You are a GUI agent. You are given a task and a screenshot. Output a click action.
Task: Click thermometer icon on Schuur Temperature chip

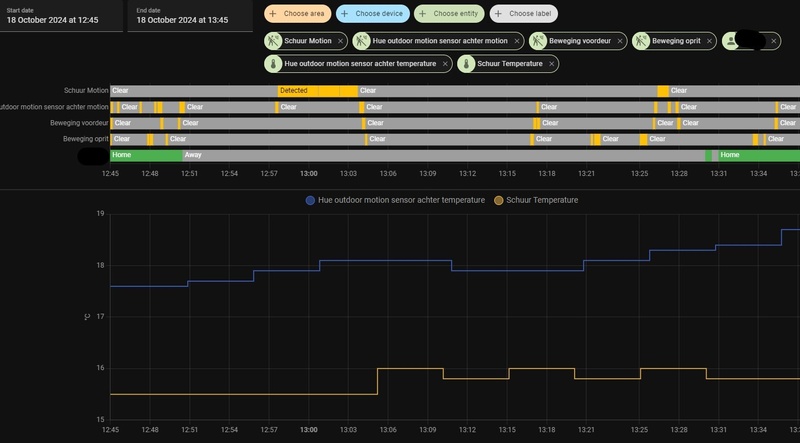[x=466, y=64]
